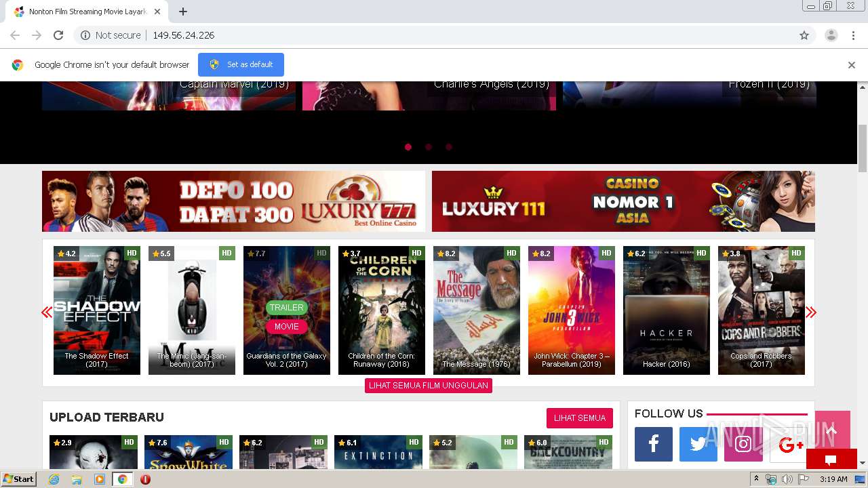Screen dimensions: 868x488
Task: Open the Windows Start button
Action: 19,479
